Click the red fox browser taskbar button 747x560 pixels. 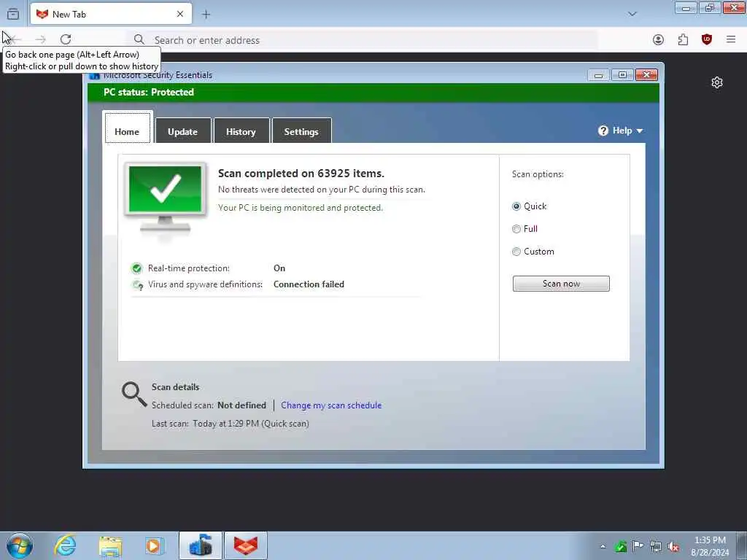pos(246,545)
